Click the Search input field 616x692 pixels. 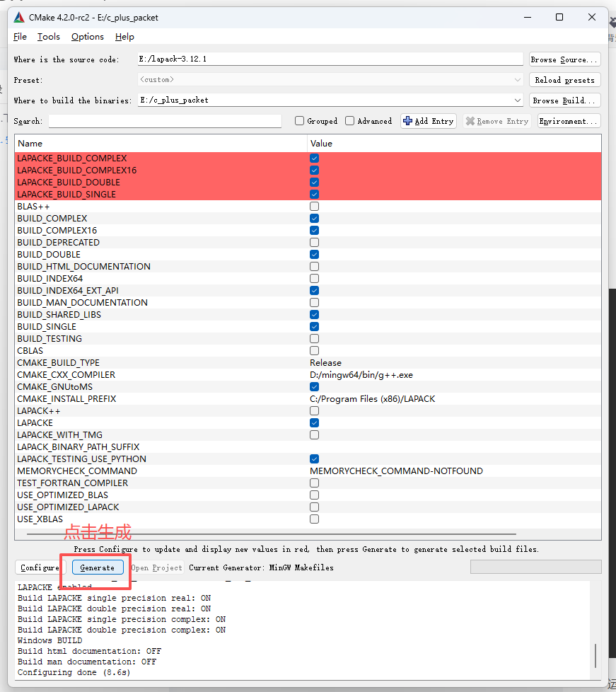click(x=165, y=121)
